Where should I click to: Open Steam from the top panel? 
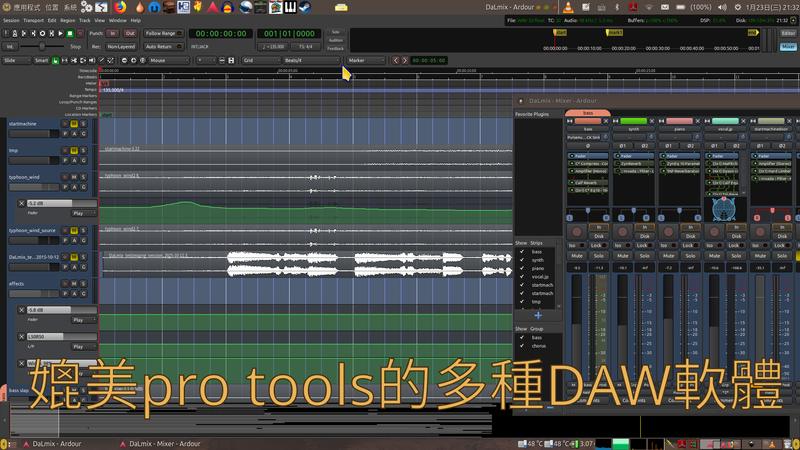[305, 7]
